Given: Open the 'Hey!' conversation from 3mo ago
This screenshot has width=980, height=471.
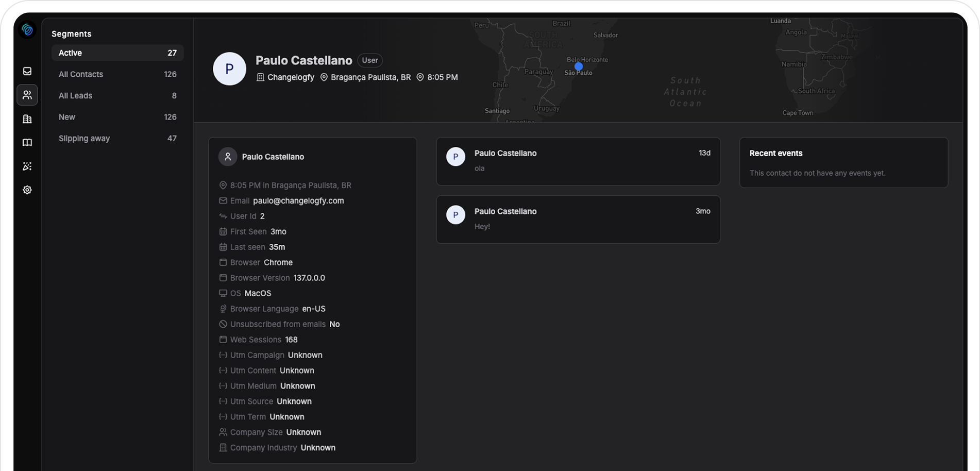Looking at the screenshot, I should [578, 220].
